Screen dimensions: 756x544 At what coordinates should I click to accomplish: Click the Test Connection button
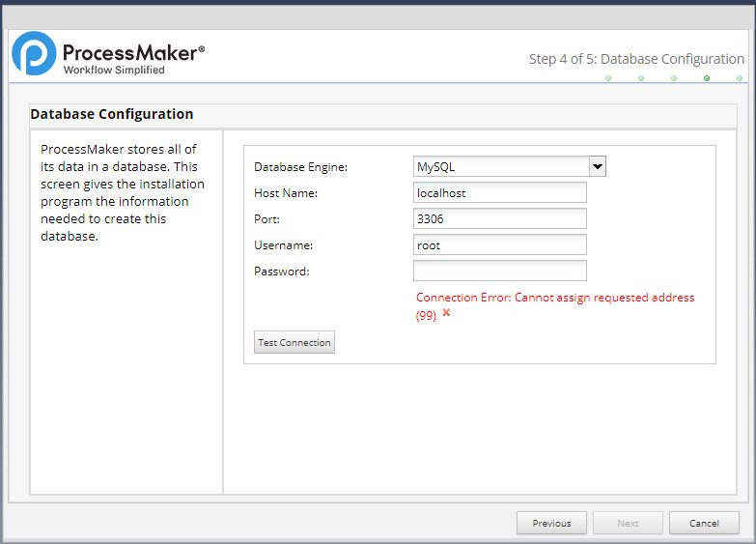pyautogui.click(x=294, y=342)
